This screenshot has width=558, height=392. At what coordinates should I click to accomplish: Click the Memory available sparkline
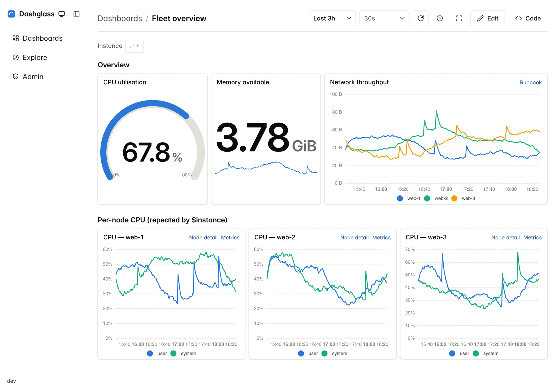click(266, 168)
